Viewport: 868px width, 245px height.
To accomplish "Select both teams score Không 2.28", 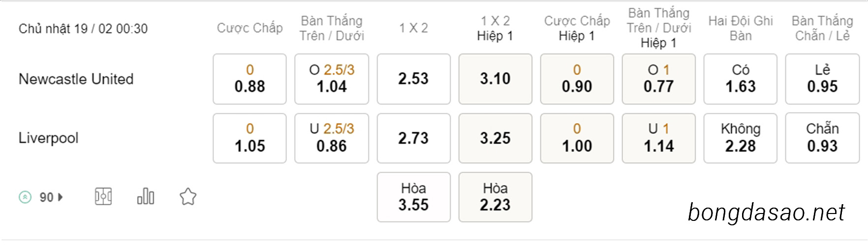I will [x=740, y=138].
